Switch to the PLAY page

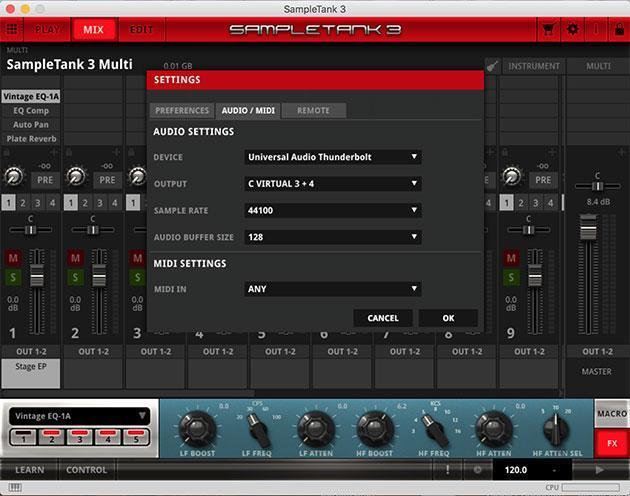[48, 30]
